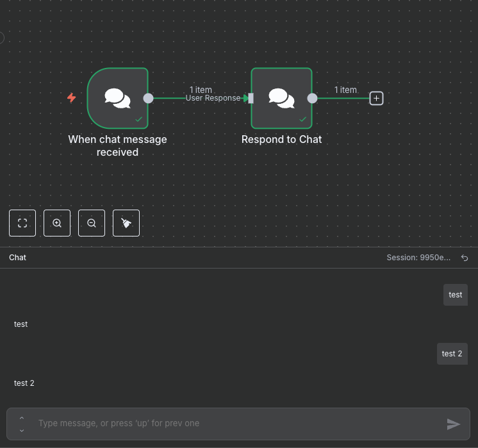
Task: Click the fit-to-view canvas icon
Action: [x=22, y=223]
